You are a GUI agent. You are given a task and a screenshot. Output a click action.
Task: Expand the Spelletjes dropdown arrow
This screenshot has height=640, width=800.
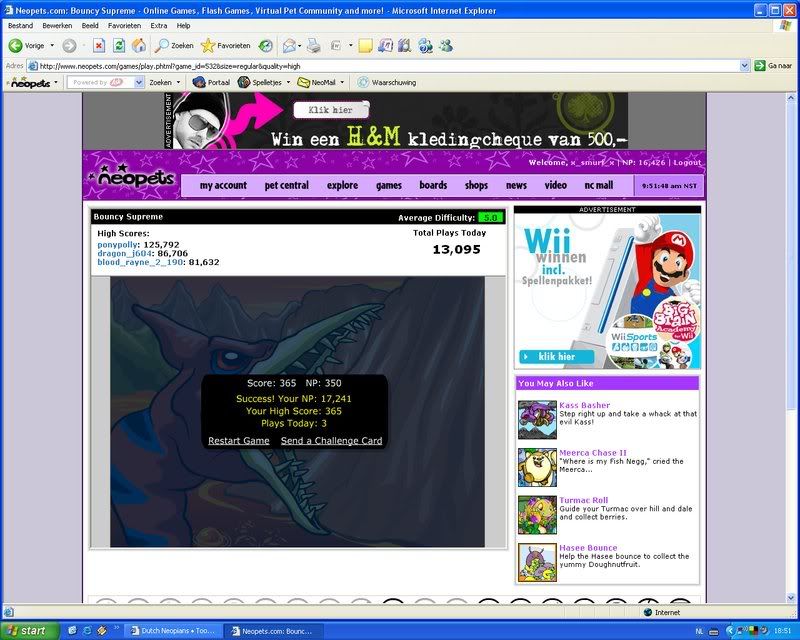[x=288, y=82]
